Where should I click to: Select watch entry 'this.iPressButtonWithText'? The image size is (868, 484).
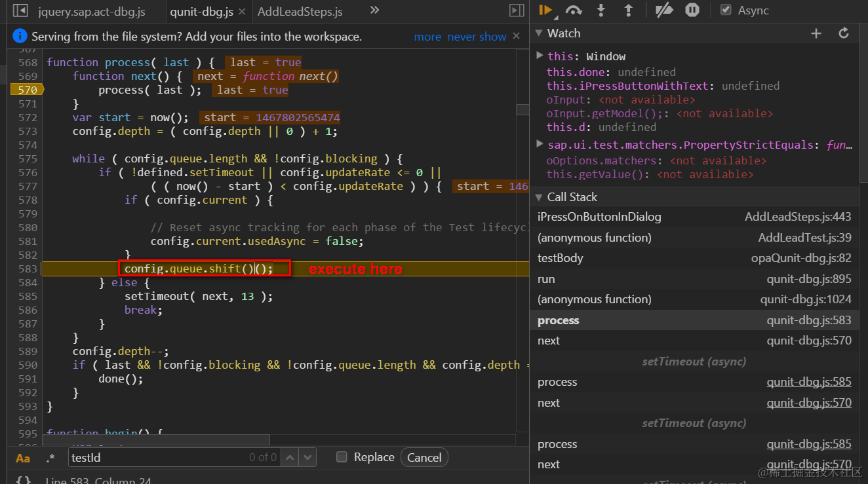pos(663,86)
